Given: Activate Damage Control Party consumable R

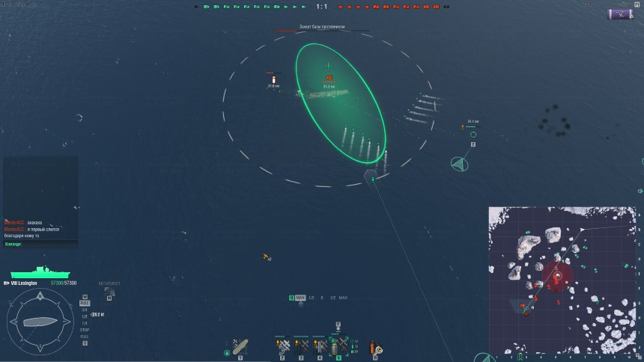Looking at the screenshot, I should pos(375,348).
